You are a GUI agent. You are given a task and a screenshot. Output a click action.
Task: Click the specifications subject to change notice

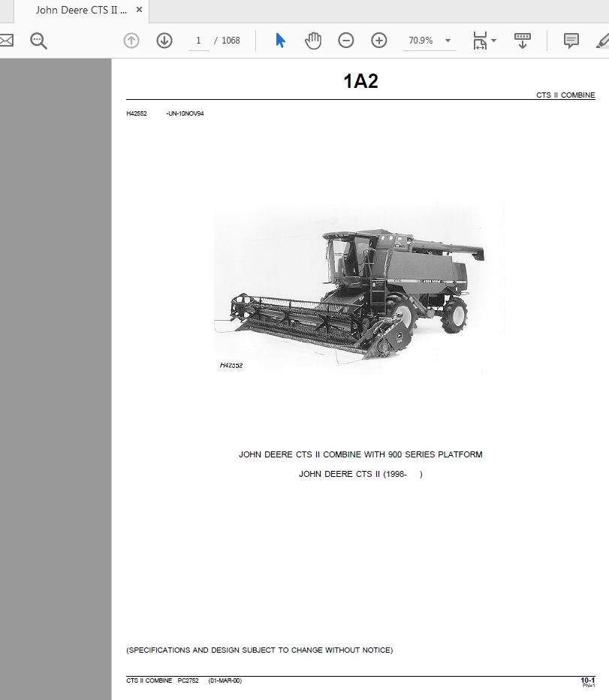click(259, 650)
